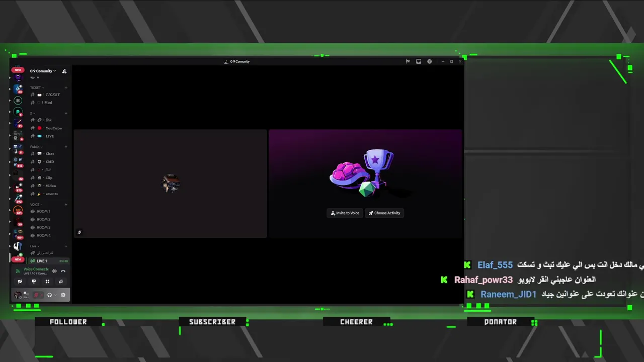
Task: Collapse the Live category
Action: (x=34, y=246)
